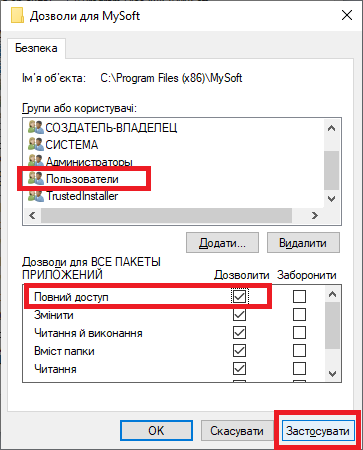Cancel with the Скасувати button
Image resolution: width=363 pixels, height=450 pixels.
(x=237, y=431)
